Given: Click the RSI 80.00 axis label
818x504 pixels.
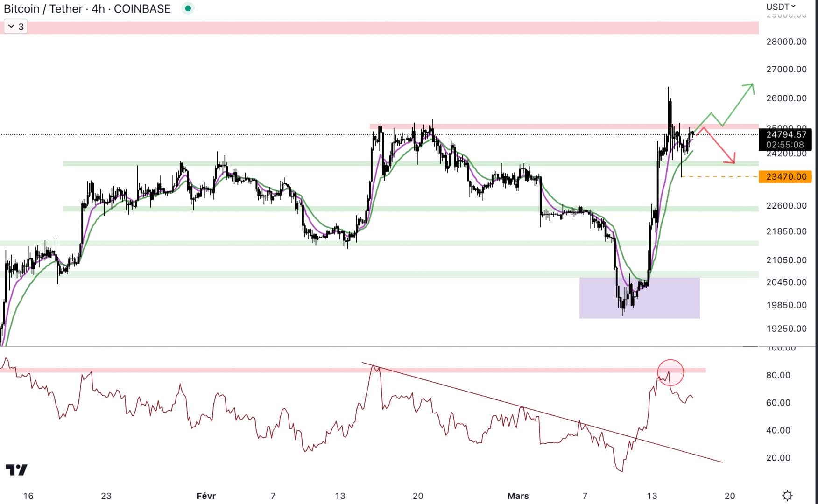Looking at the screenshot, I should (x=778, y=375).
